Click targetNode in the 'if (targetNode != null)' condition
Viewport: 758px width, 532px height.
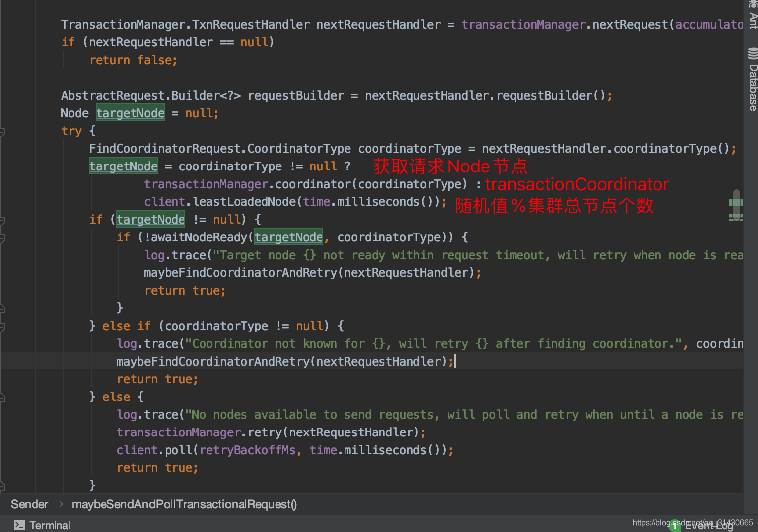(151, 220)
